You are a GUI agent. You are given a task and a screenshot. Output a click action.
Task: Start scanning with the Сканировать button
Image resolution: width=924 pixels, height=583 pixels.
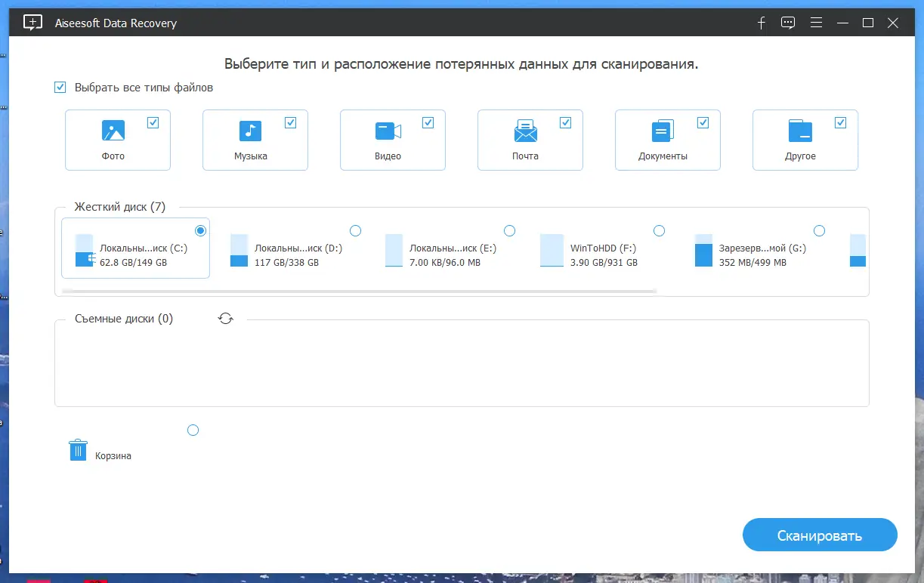[x=820, y=535]
